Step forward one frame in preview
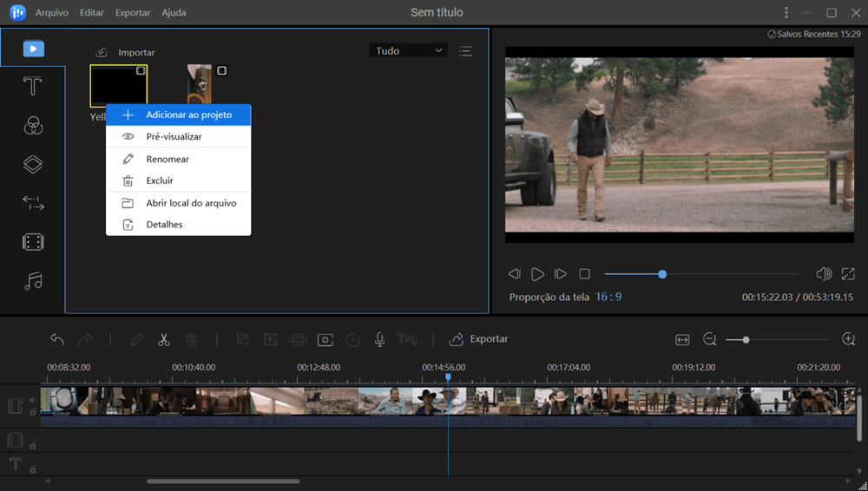 [x=560, y=273]
